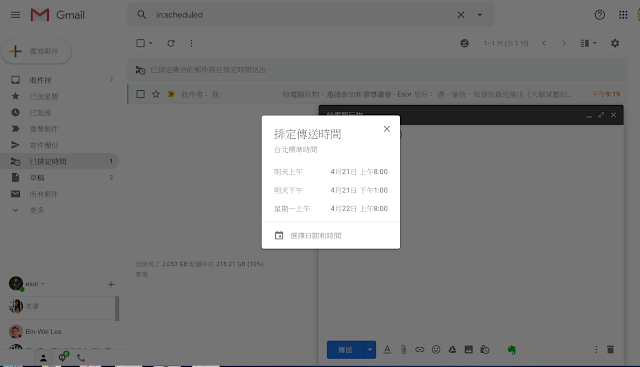The width and height of the screenshot is (640, 367).
Task: Click the refresh icon
Action: pyautogui.click(x=171, y=43)
